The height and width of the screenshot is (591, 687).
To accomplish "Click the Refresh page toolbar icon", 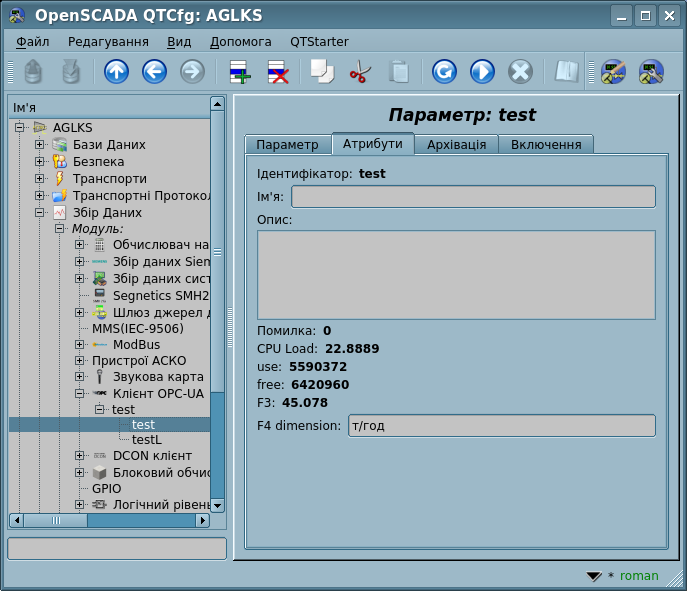I will tap(444, 72).
